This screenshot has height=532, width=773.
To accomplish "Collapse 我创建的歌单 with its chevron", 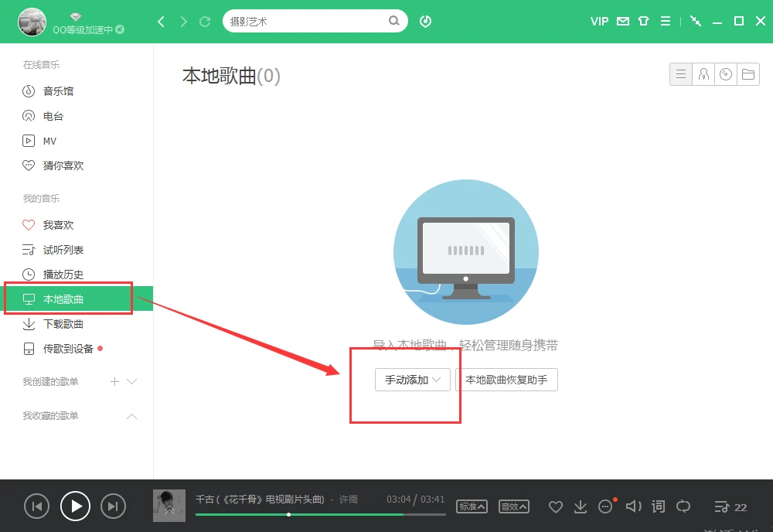I will [132, 382].
